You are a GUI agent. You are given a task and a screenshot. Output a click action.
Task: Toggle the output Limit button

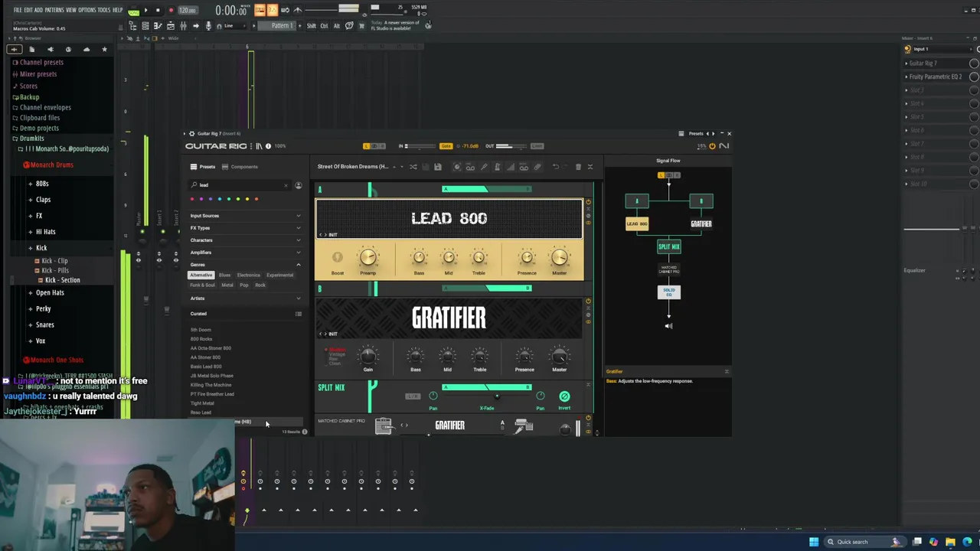pyautogui.click(x=537, y=146)
